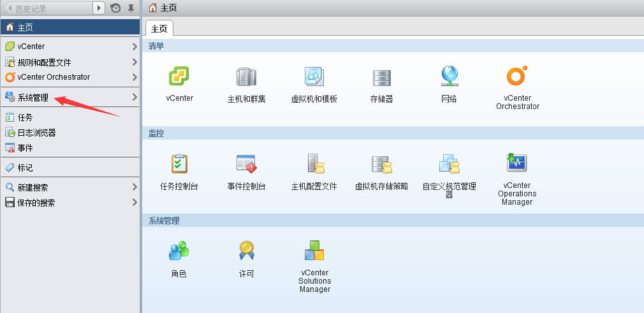Viewport: 644px width, 313px height.
Task: Open 保存的搜索 in the sidebar
Action: click(70, 203)
